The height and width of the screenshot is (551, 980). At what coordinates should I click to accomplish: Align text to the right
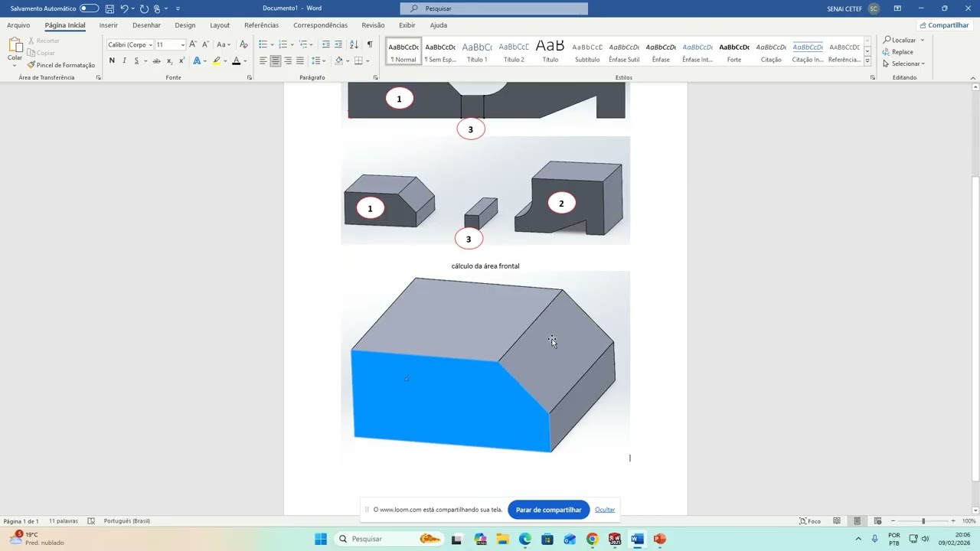pyautogui.click(x=288, y=60)
